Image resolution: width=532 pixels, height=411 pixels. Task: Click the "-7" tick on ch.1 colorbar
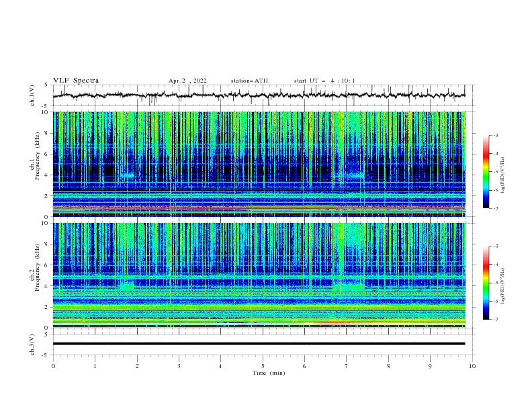pyautogui.click(x=495, y=208)
